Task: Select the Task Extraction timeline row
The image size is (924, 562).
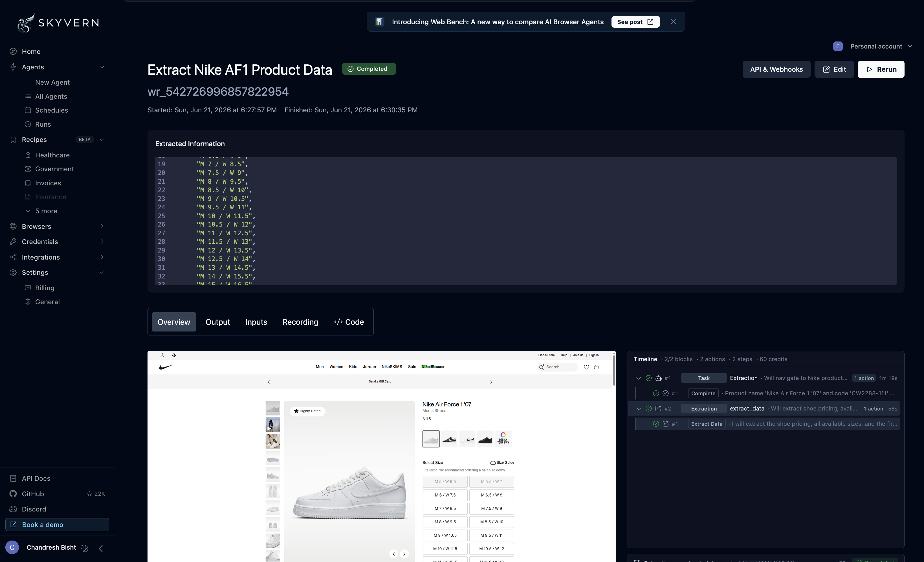Action: 765,378
